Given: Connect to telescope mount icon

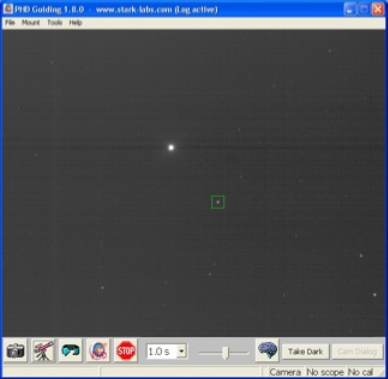Looking at the screenshot, I should (43, 351).
